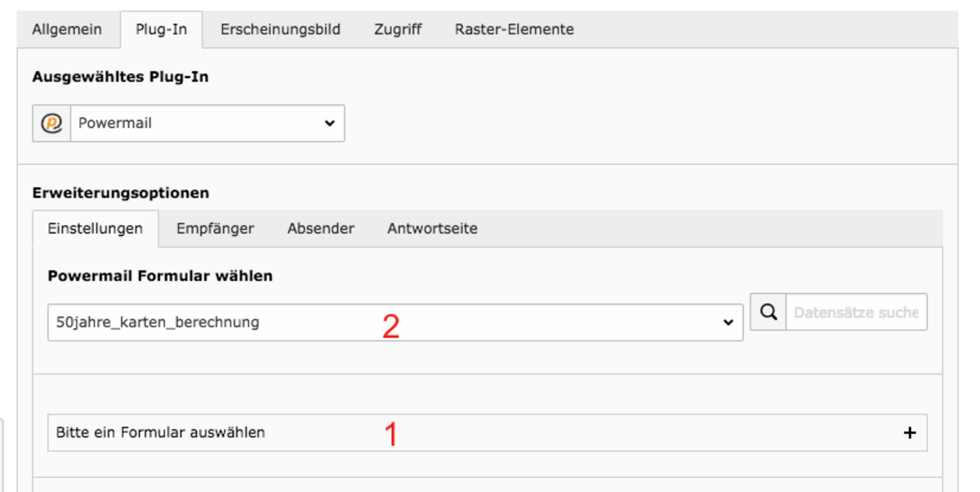The width and height of the screenshot is (980, 492).
Task: Click the Powermail logo icon
Action: (x=51, y=123)
